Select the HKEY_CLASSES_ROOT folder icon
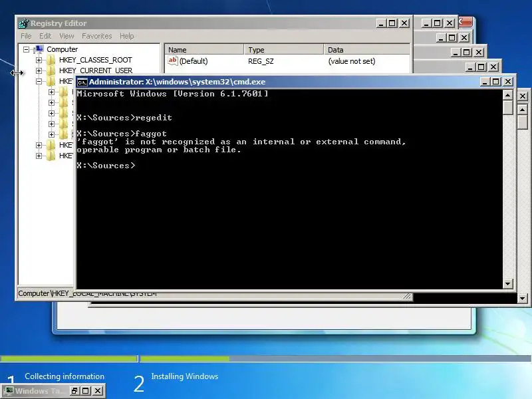Screen dimensions: 532x399 (x=51, y=60)
